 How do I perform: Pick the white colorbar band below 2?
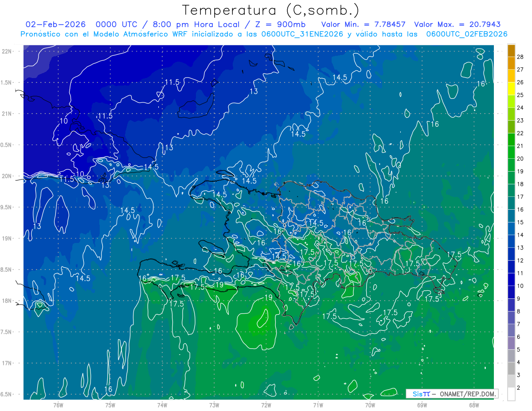[x=511, y=394]
